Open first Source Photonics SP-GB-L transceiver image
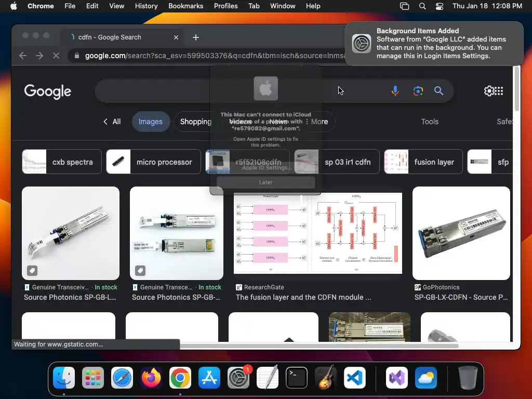The height and width of the screenshot is (399, 532). pos(71,233)
